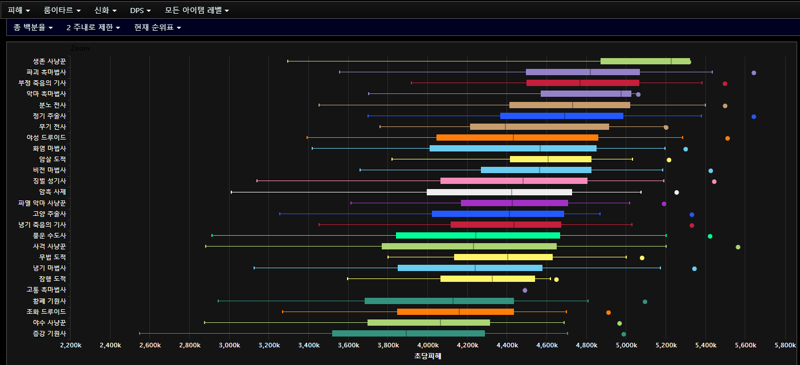Open the 모든 아이템 레벨 dropdown
The height and width of the screenshot is (365, 800).
[197, 10]
